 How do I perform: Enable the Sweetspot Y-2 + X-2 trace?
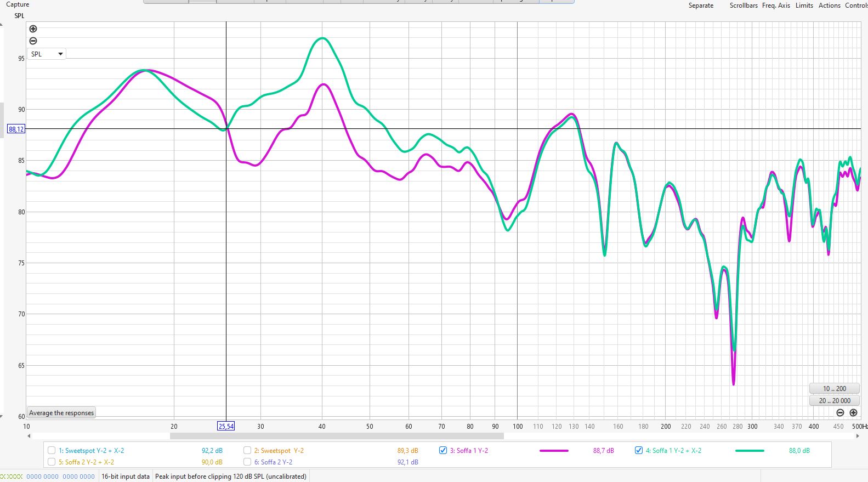coord(52,451)
